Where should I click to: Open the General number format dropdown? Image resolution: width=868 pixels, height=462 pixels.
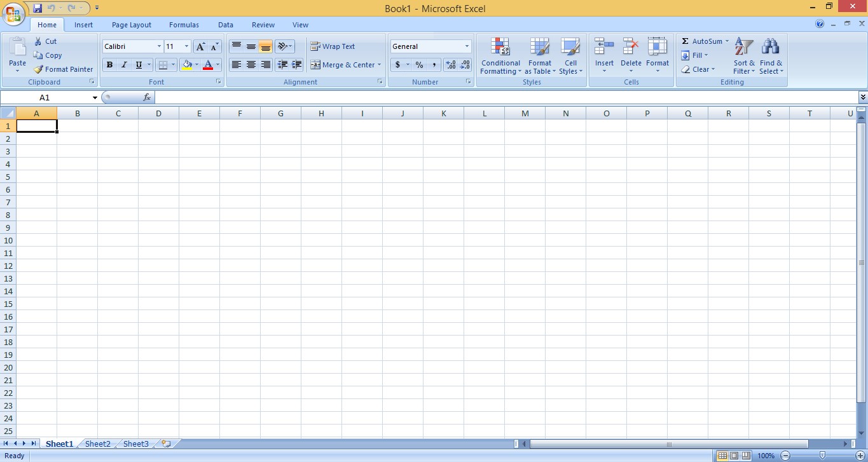pyautogui.click(x=467, y=46)
